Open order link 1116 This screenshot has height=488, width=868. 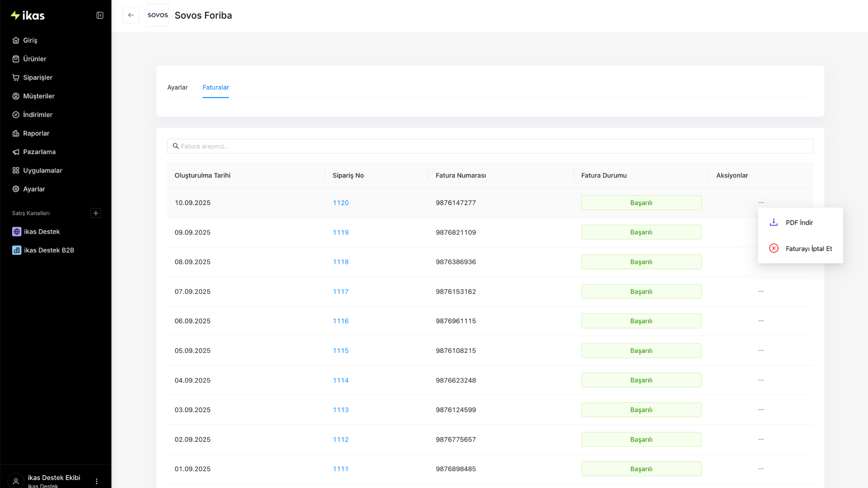click(x=341, y=321)
